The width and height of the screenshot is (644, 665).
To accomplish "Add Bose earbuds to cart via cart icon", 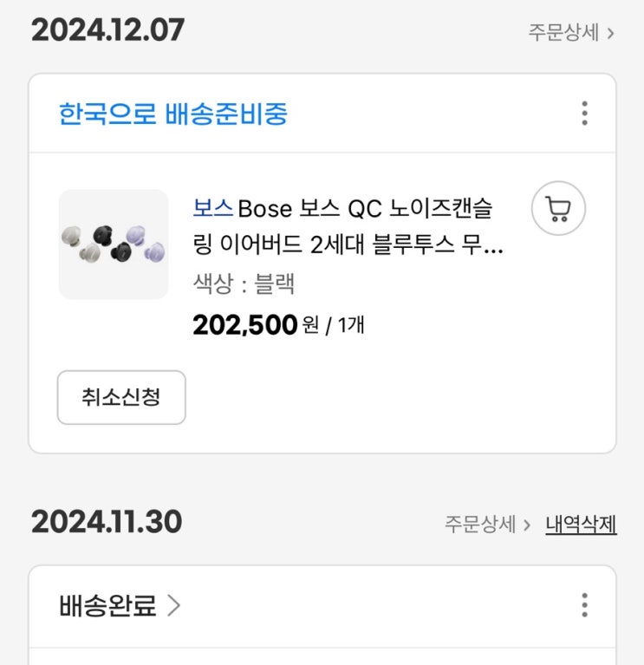I will [x=558, y=208].
